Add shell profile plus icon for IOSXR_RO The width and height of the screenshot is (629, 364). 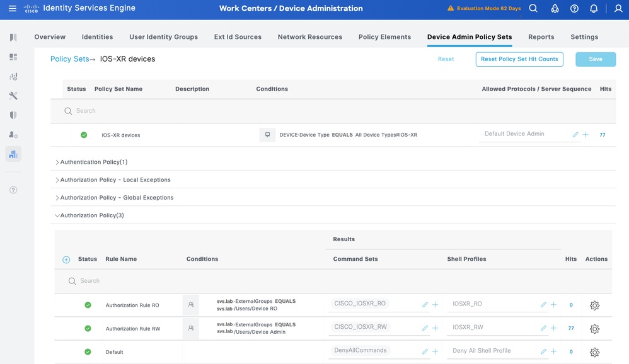click(x=553, y=305)
